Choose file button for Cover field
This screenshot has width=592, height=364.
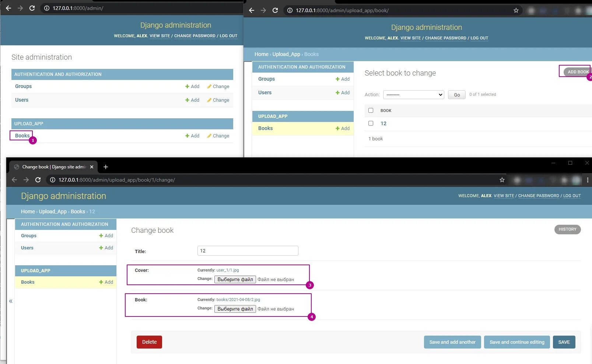[x=235, y=279]
